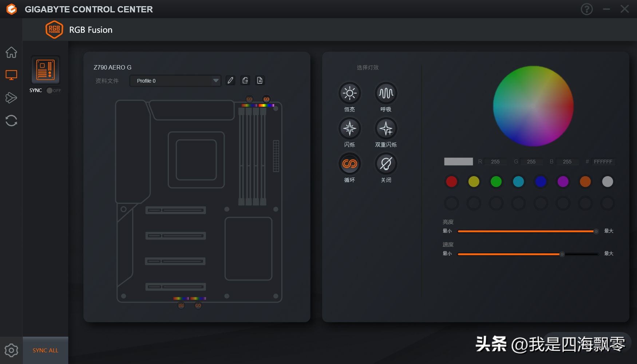Screen dimensions: 637x364
Task: Export the current profile
Action: click(x=245, y=80)
